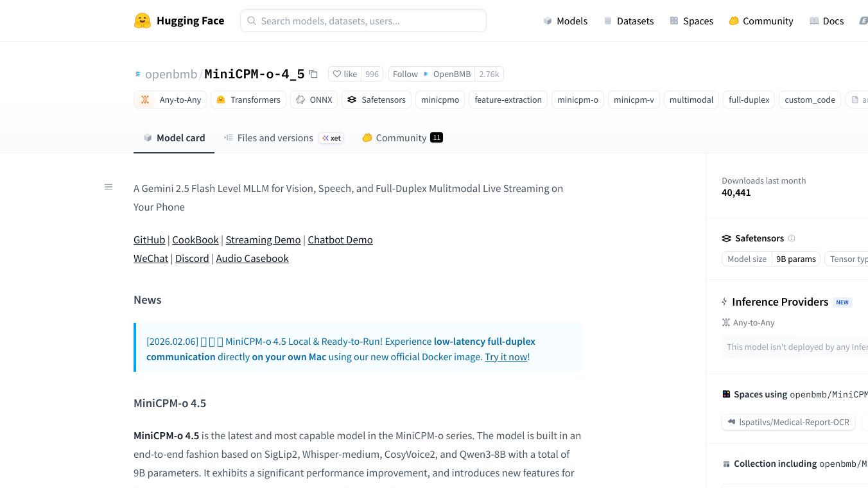
Task: Click the ONNX tag icon
Action: [300, 100]
